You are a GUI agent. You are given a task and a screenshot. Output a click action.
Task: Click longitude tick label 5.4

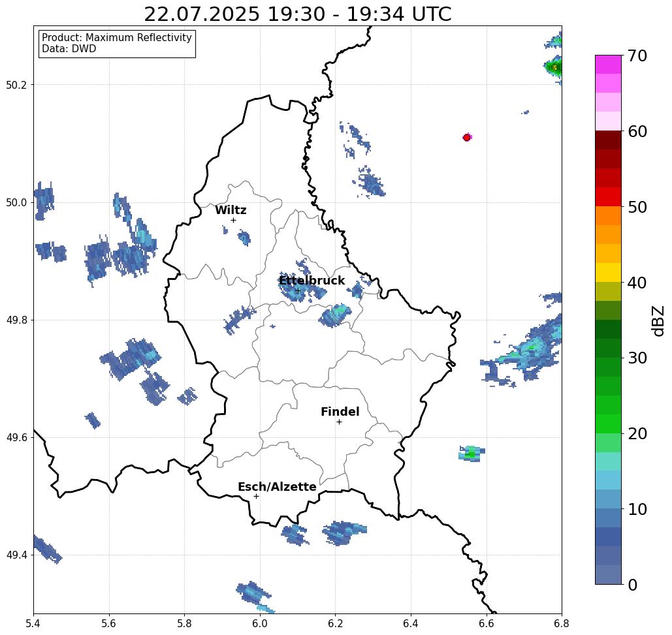tap(33, 623)
